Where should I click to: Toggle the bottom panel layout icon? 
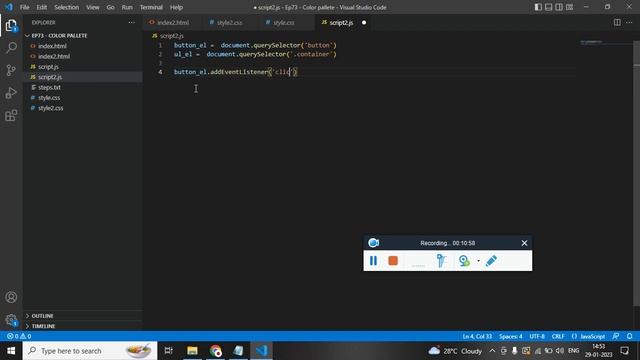549,7
